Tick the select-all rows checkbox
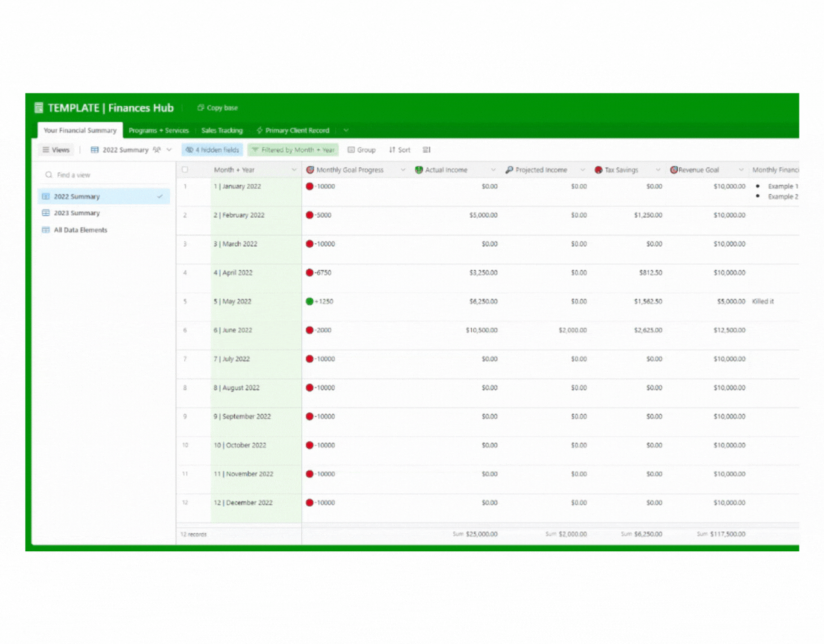The image size is (824, 644). (x=185, y=169)
